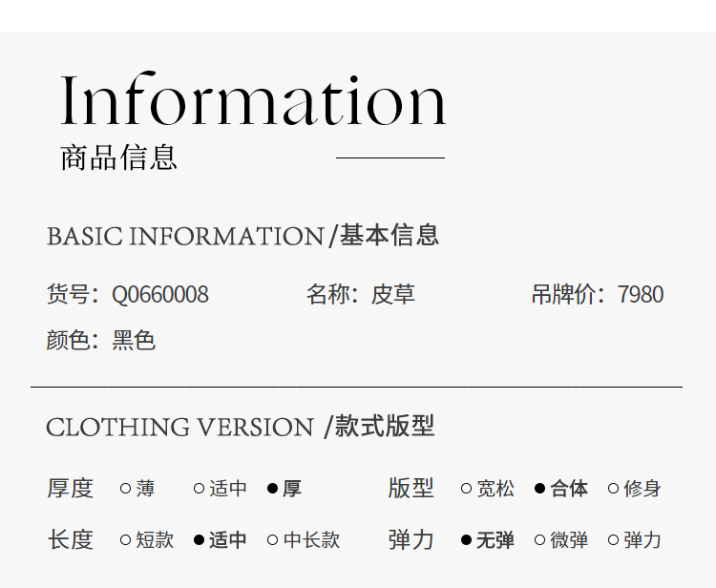Click the tag price 7980
The width and height of the screenshot is (716, 588).
pyautogui.click(x=641, y=294)
